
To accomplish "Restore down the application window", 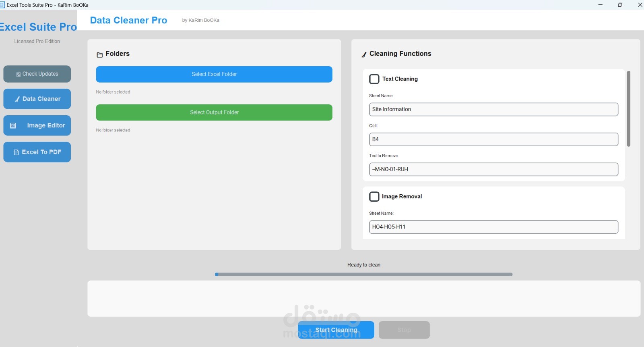I will [x=620, y=5].
